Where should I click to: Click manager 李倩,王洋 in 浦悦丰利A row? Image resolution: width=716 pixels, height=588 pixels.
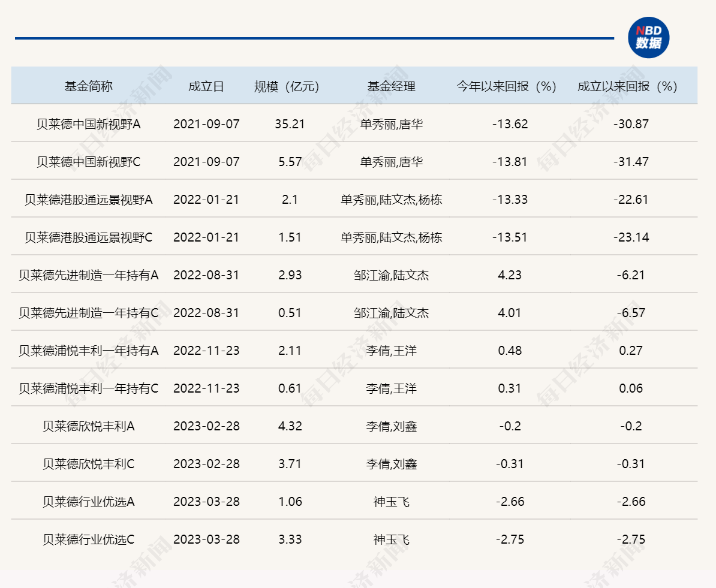point(392,351)
